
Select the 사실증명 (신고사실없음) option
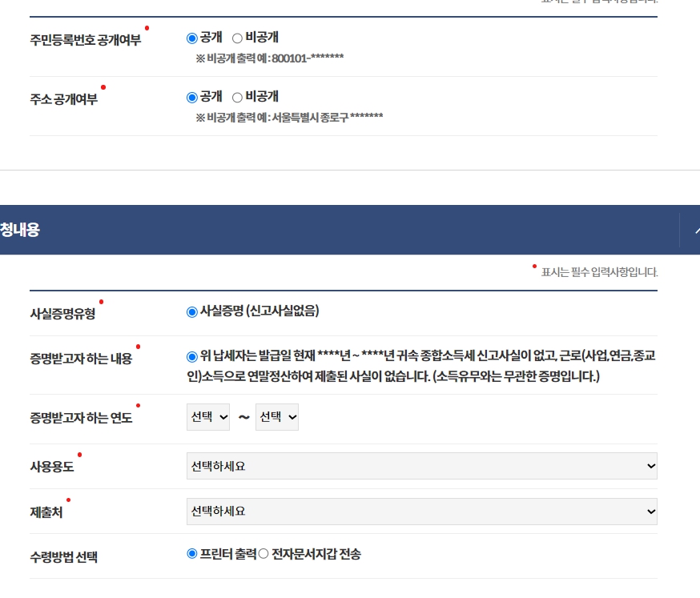(190, 311)
